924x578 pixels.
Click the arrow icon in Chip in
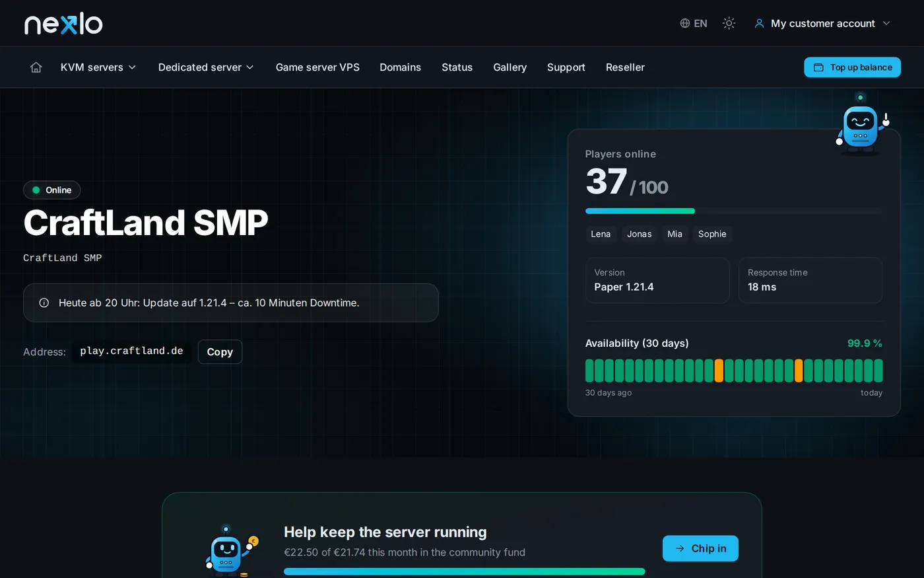click(x=680, y=548)
